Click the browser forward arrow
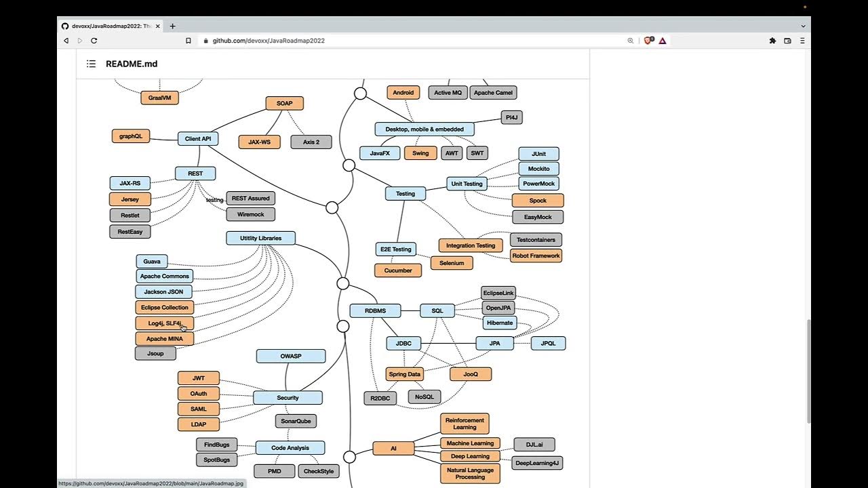 coord(79,41)
